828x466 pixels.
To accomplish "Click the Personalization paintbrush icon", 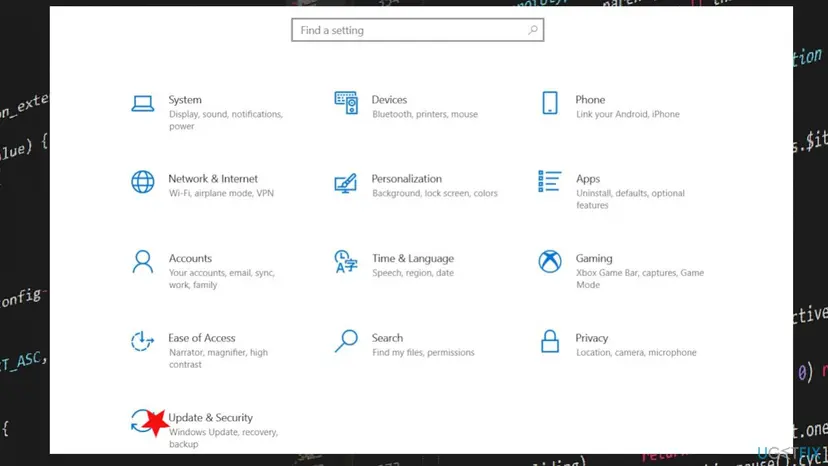I will 345,183.
